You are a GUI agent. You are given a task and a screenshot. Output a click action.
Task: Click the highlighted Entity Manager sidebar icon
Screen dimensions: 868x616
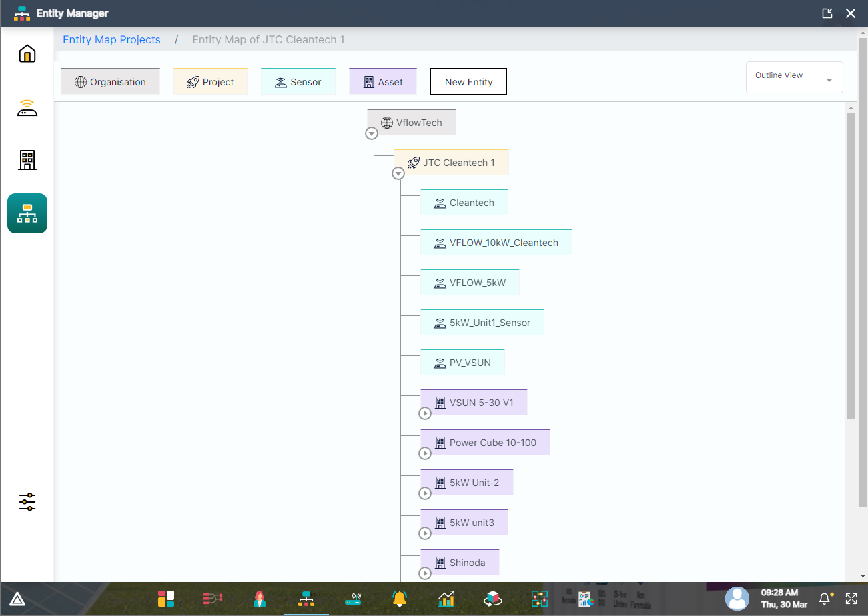pyautogui.click(x=27, y=213)
